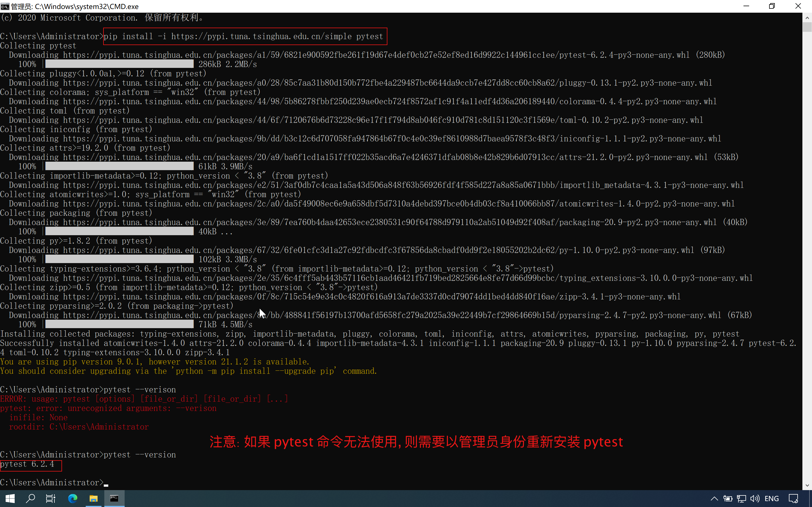Open the battery power tray icon

(727, 499)
